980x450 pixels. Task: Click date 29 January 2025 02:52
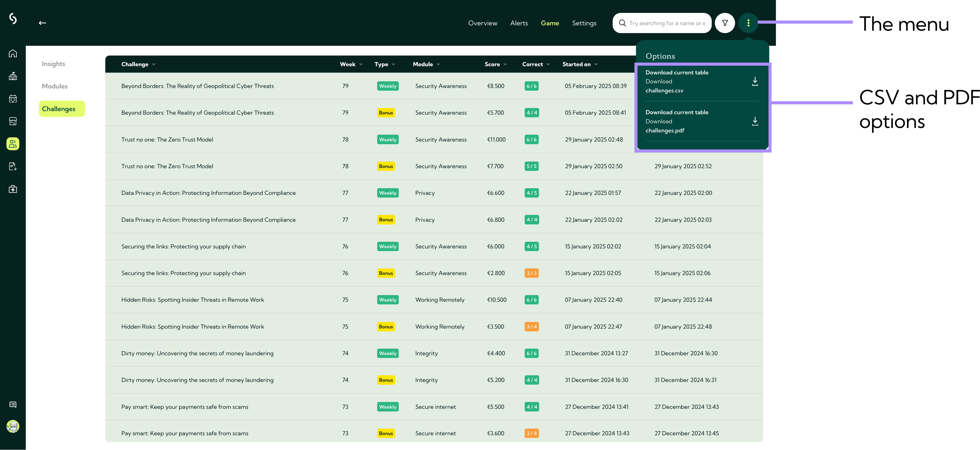683,166
